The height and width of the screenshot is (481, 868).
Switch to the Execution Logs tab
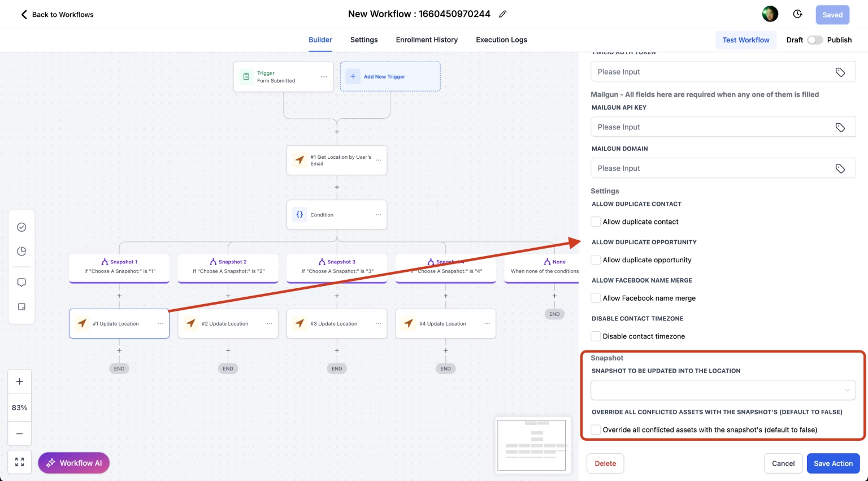(501, 40)
